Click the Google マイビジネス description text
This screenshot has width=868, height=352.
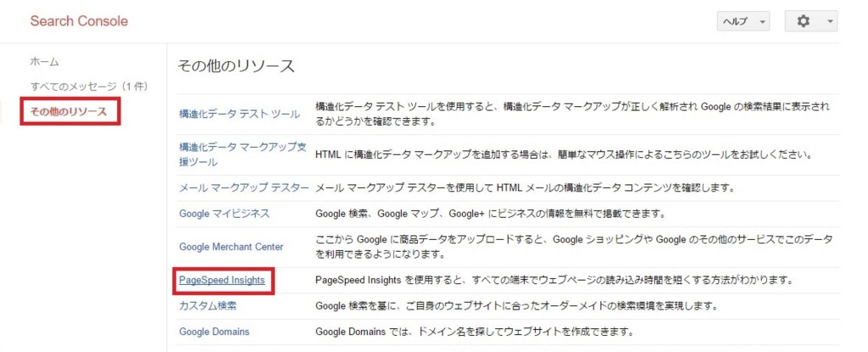[489, 213]
